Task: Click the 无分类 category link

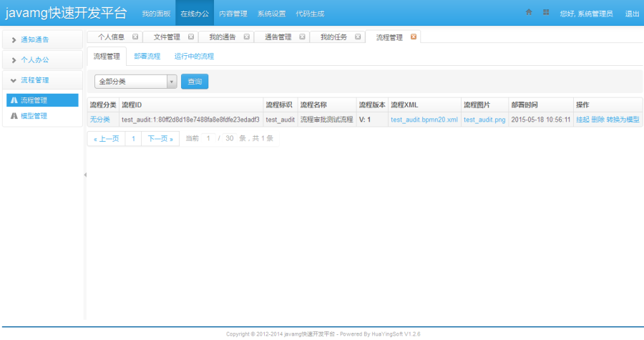Action: pyautogui.click(x=99, y=120)
